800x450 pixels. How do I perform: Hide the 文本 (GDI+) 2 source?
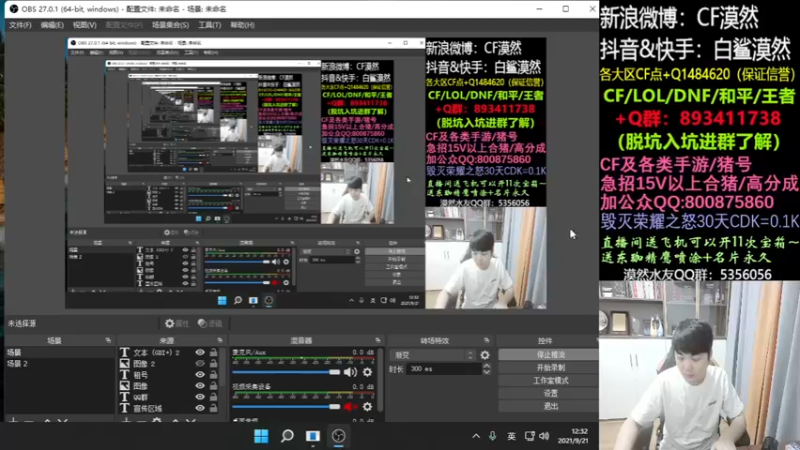tap(200, 353)
